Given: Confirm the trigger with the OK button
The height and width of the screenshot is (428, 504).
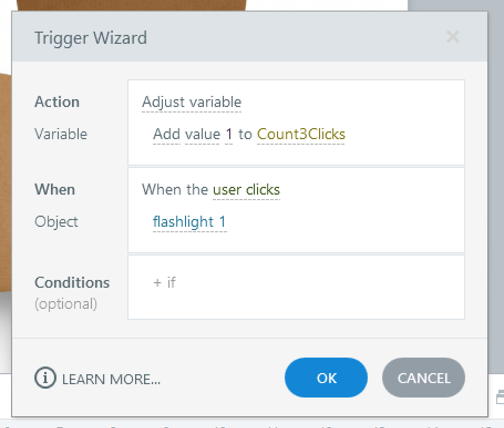Looking at the screenshot, I should (326, 378).
